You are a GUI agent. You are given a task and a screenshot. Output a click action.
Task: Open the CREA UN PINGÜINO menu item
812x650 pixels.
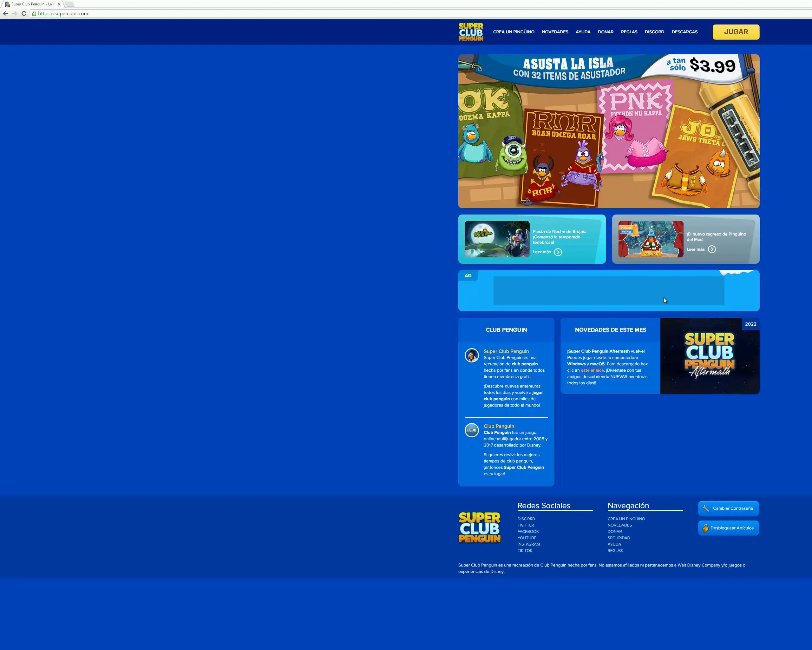click(513, 32)
